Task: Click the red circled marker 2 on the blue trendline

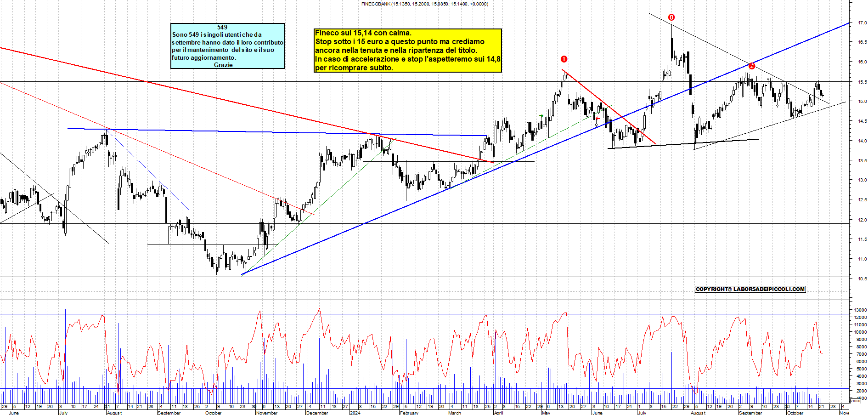Action: [x=751, y=66]
